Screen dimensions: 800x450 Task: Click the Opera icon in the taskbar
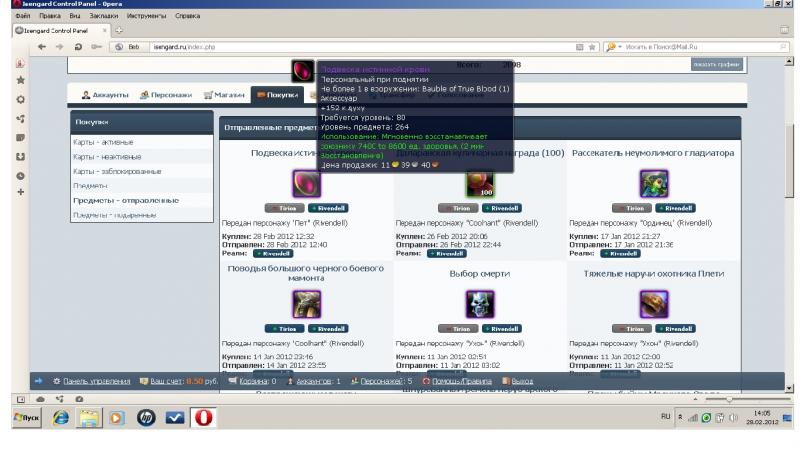coord(204,418)
